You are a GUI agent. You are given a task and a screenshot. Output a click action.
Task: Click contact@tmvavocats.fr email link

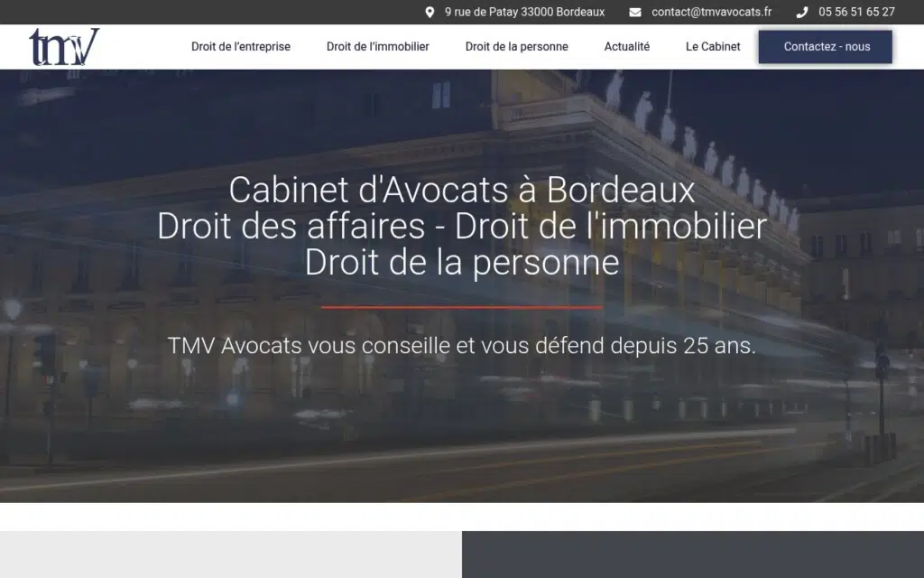711,13
